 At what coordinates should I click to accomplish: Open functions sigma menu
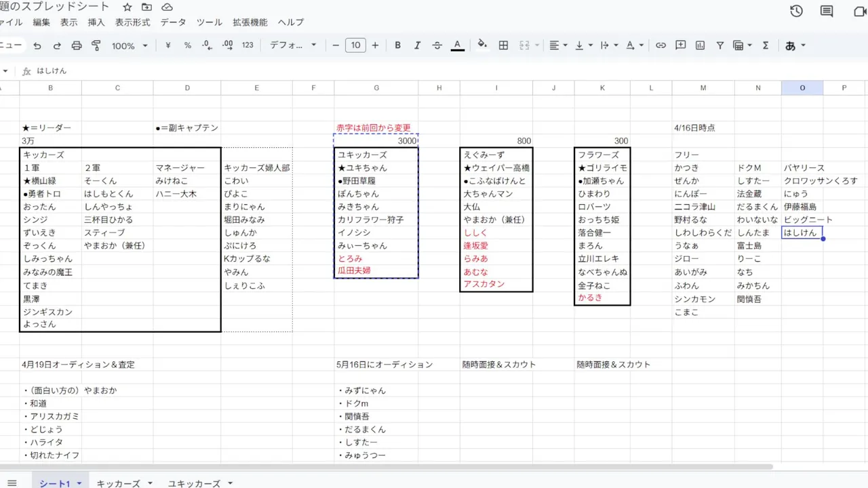(x=766, y=45)
